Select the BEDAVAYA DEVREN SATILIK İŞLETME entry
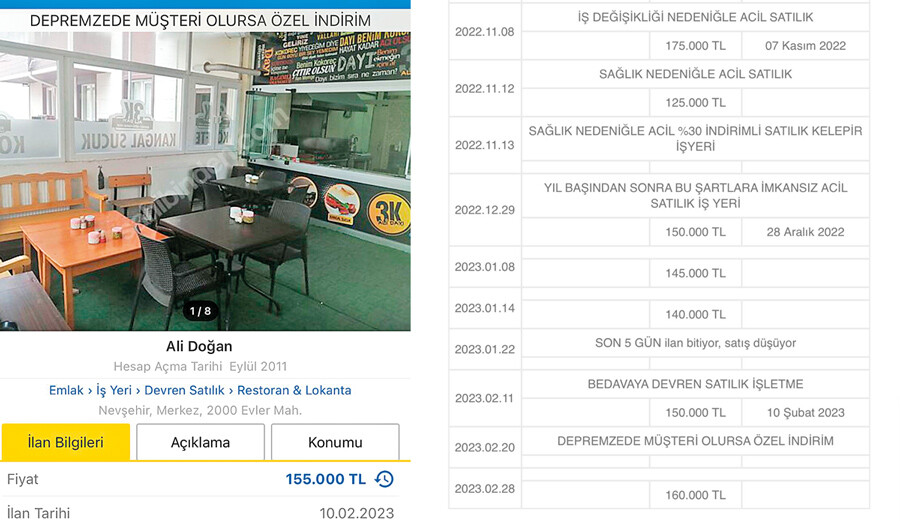 [x=695, y=384]
